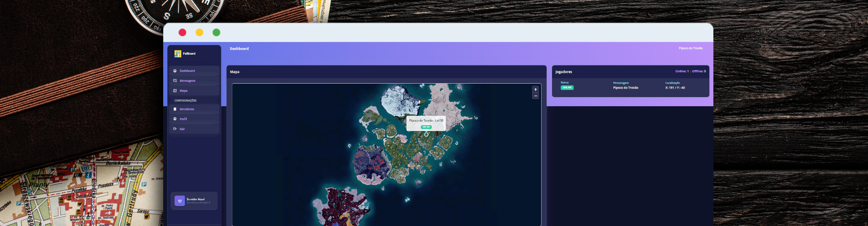Click the green badge in the map popup
Screen dimensions: 868x226
426,127
